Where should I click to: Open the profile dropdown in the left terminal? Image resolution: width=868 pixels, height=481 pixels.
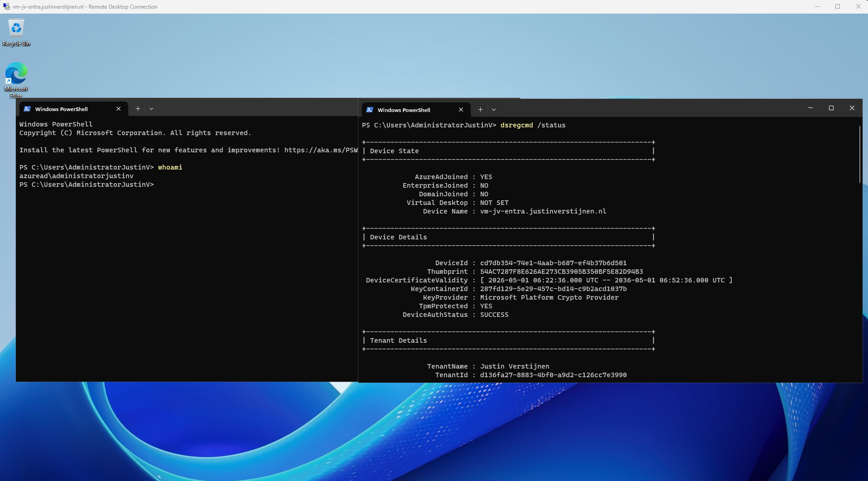(x=151, y=109)
